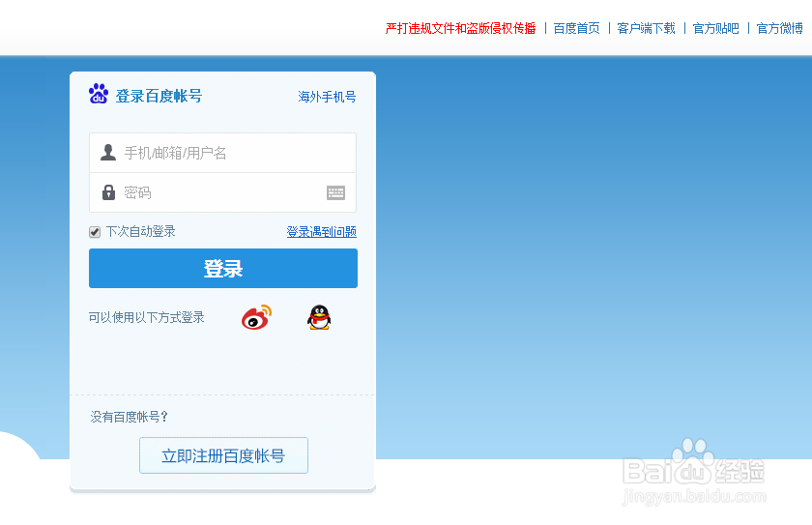Click the 没有百度帐号? text
This screenshot has width=812, height=525.
129,417
